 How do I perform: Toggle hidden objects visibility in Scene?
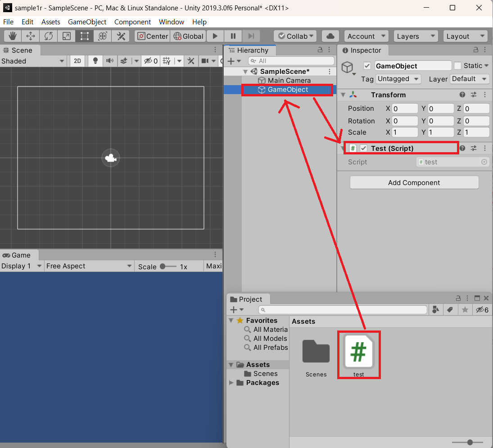(x=151, y=61)
